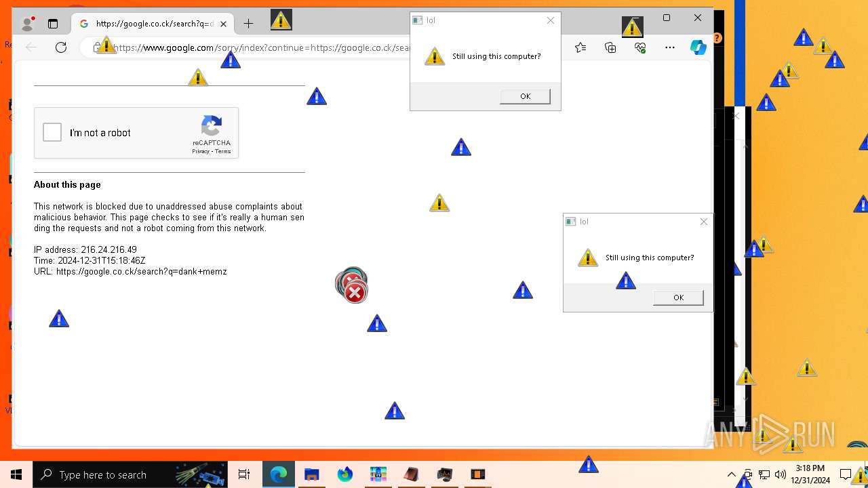Open the network tray icon
The height and width of the screenshot is (488, 868).
pyautogui.click(x=764, y=474)
